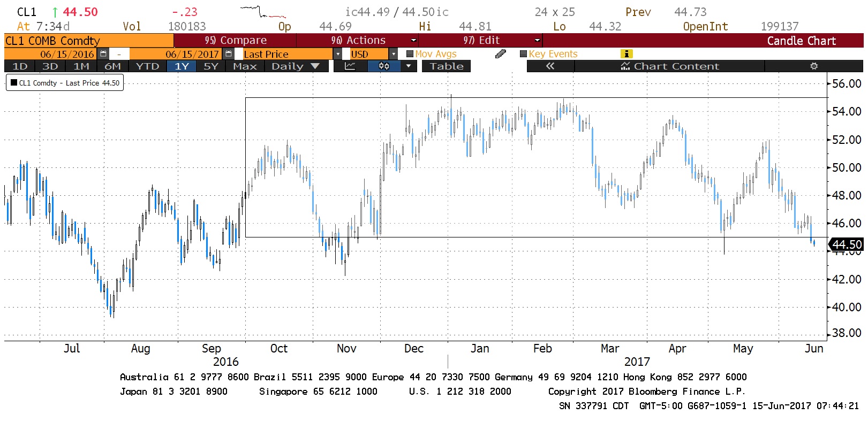Click the Op value 44.69

click(x=335, y=26)
